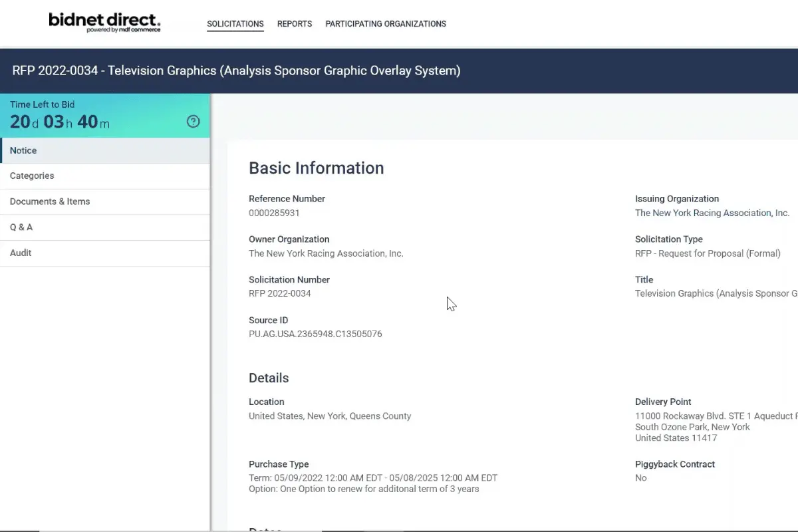Click the RFP 2022-0034 page title
Screen dimensions: 798x532
tap(236, 70)
